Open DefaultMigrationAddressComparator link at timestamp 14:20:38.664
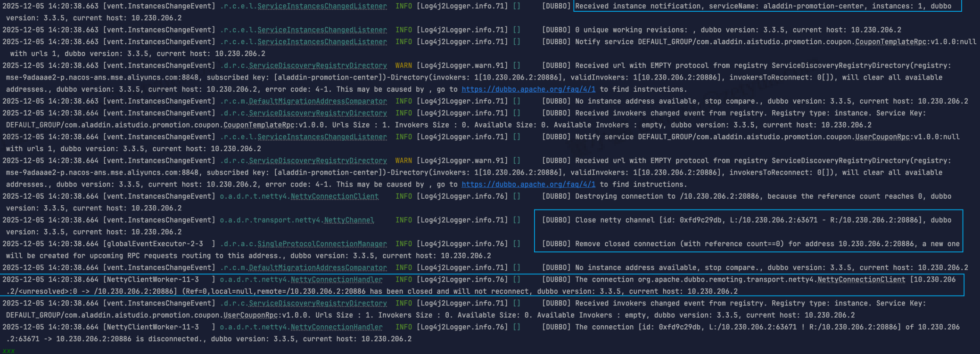 tap(318, 267)
